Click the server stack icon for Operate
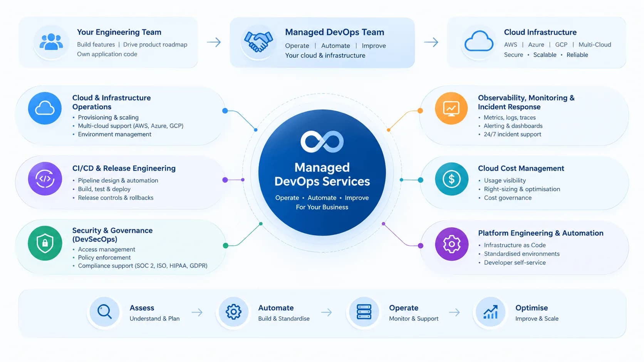The width and height of the screenshot is (644, 362). (x=364, y=312)
